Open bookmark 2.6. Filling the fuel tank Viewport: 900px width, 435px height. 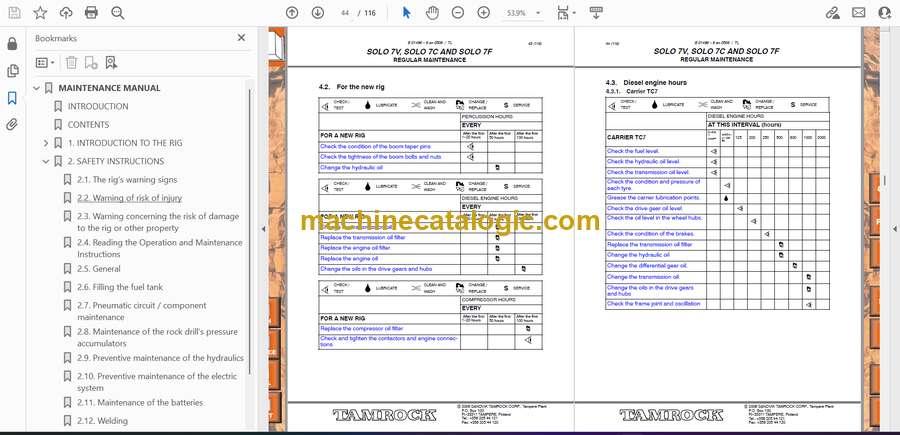120,287
